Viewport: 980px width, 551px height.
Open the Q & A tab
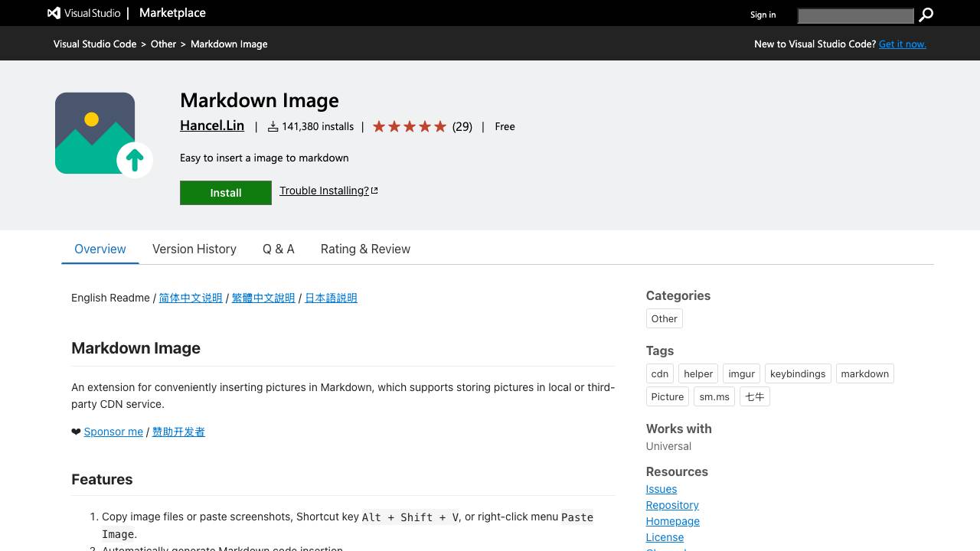tap(279, 249)
